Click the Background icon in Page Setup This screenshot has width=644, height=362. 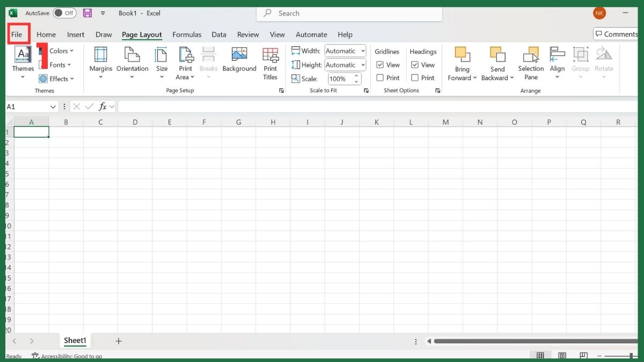[x=239, y=59]
